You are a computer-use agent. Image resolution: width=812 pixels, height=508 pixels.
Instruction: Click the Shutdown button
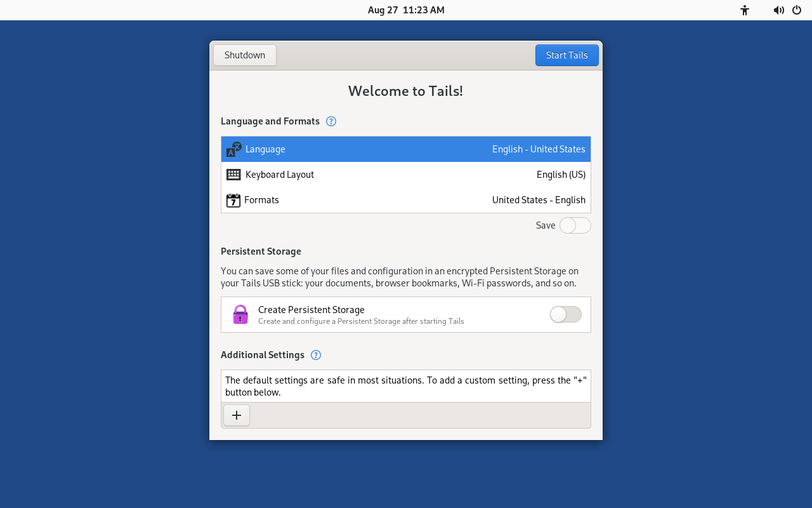point(245,55)
